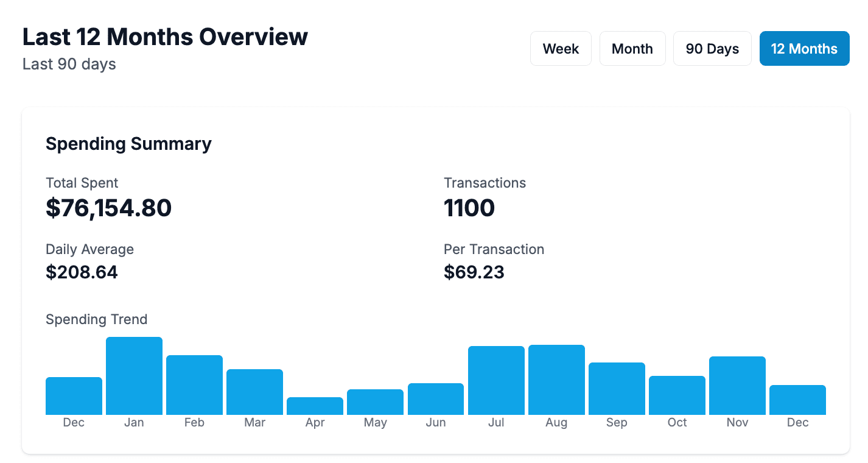Image resolution: width=868 pixels, height=463 pixels.
Task: Click the Jun spending bar
Action: pyautogui.click(x=436, y=399)
